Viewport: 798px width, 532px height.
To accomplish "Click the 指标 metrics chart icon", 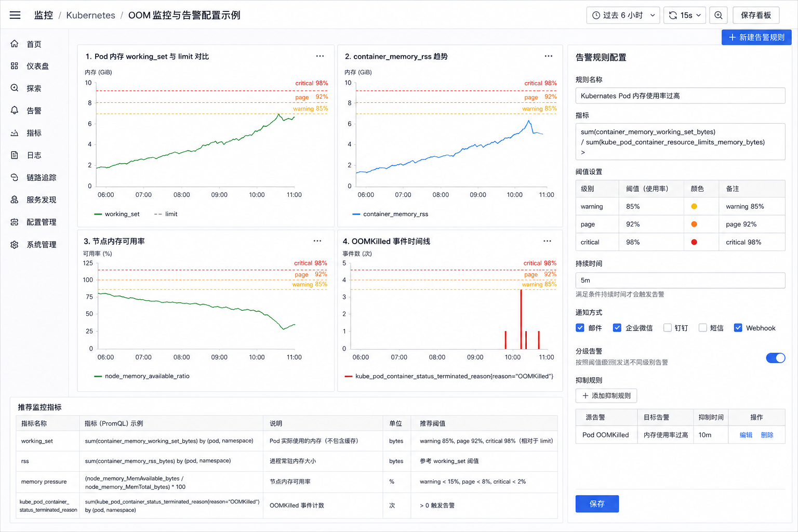I will (15, 132).
